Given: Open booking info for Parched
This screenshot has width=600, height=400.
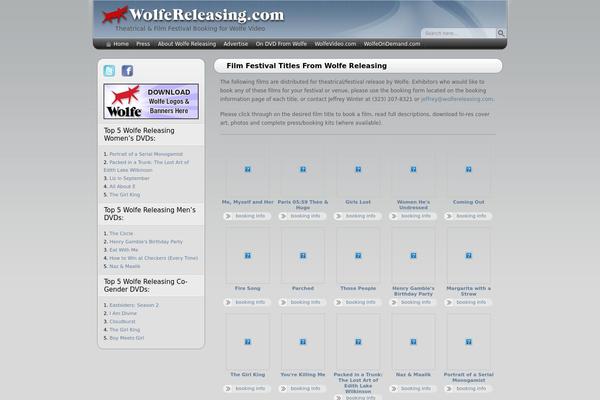Looking at the screenshot, I should 303,302.
